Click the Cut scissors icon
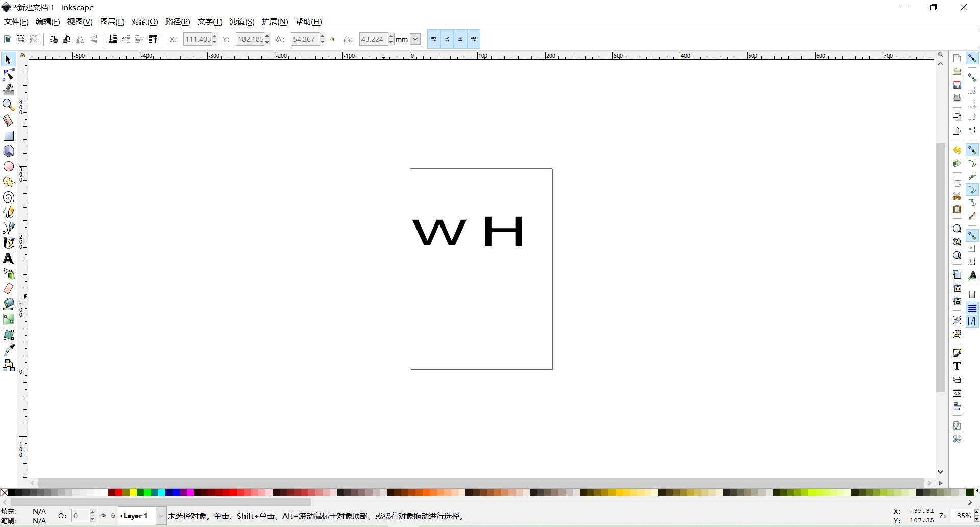The image size is (980, 527). [957, 196]
